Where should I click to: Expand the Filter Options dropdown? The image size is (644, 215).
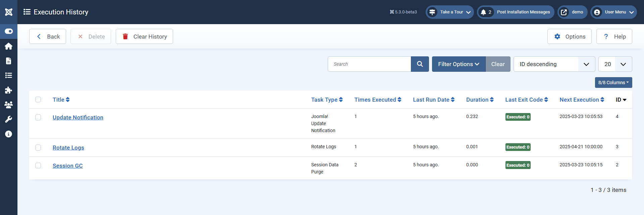point(458,64)
